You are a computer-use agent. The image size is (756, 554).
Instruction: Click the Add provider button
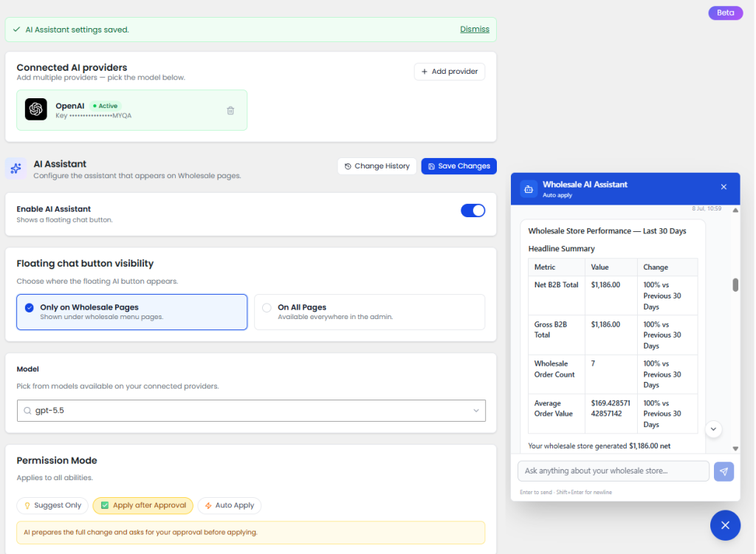(x=450, y=72)
